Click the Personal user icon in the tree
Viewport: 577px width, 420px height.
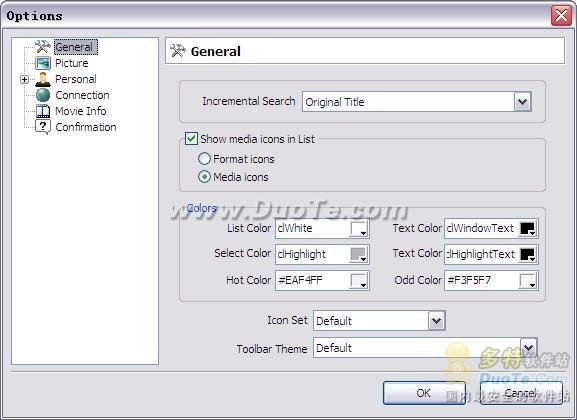(x=43, y=79)
